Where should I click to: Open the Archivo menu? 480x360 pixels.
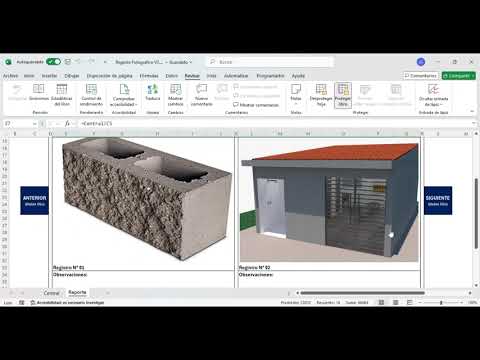click(10, 76)
